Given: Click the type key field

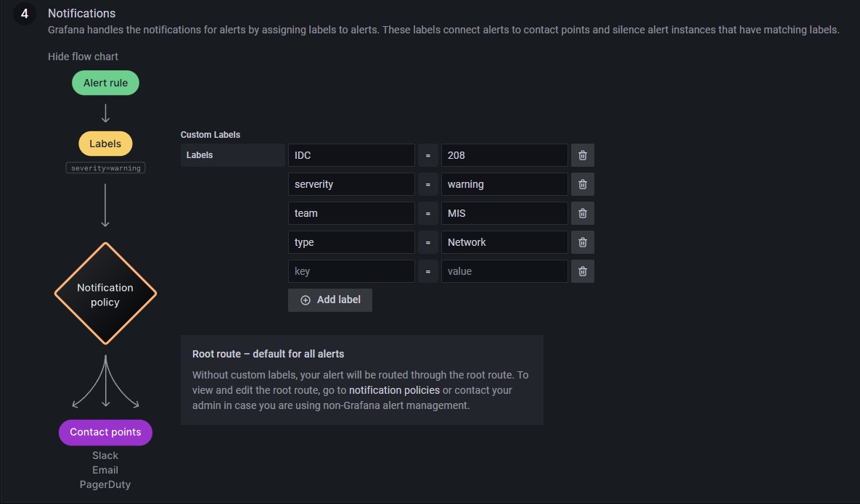Looking at the screenshot, I should tap(351, 242).
